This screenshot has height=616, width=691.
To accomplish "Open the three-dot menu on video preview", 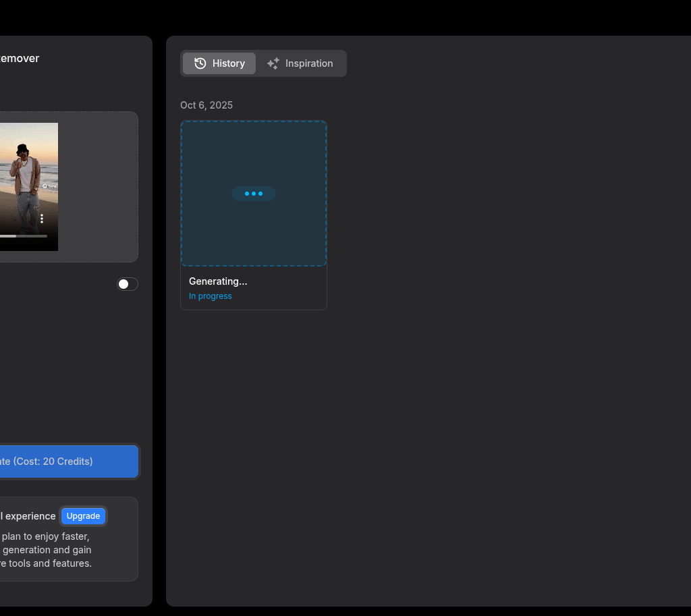I will pyautogui.click(x=42, y=219).
